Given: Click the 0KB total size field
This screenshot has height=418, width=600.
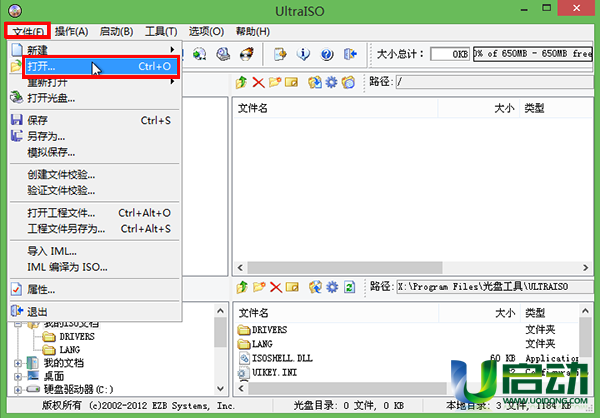Looking at the screenshot, I should [450, 54].
